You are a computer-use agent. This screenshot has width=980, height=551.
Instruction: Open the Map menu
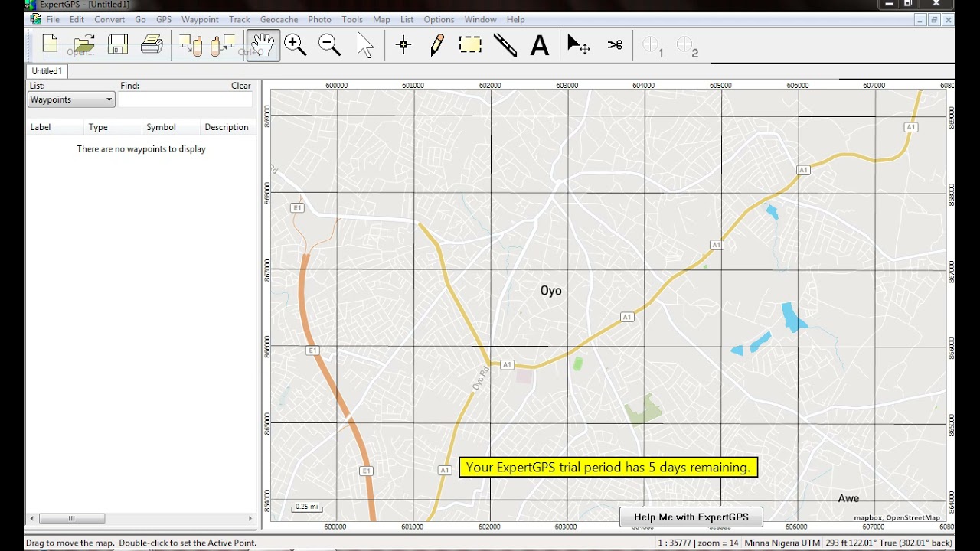pos(381,19)
